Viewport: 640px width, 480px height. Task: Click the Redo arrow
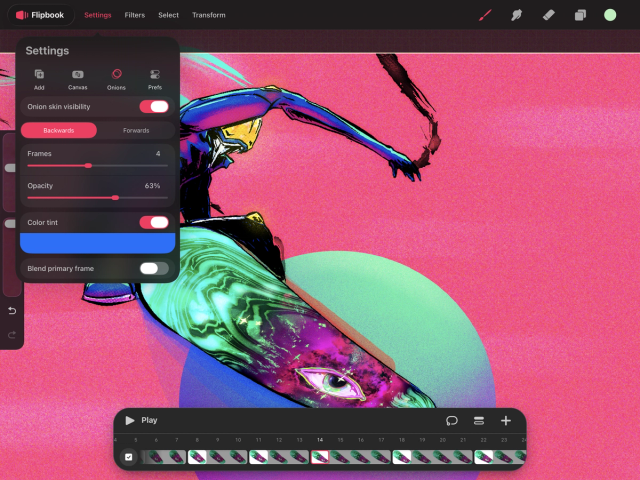click(x=12, y=335)
